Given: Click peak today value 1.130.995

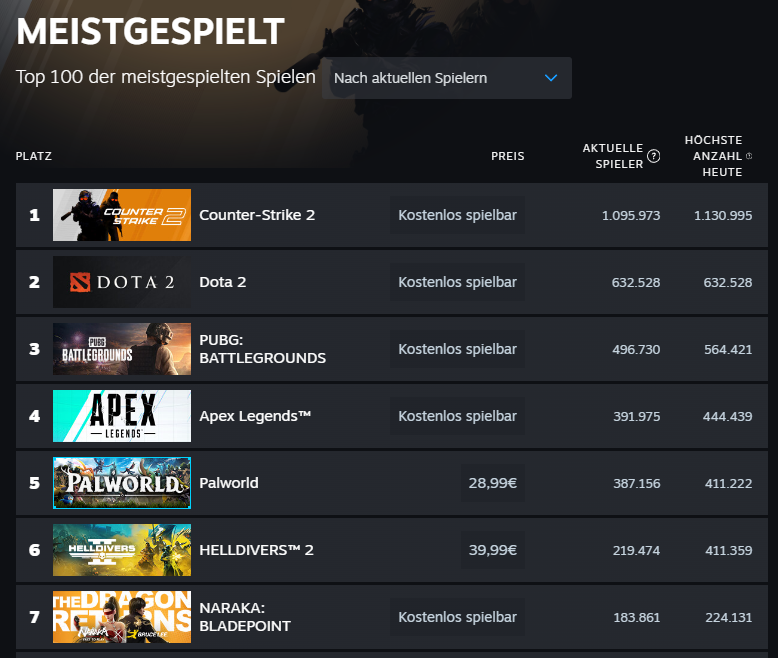Looking at the screenshot, I should point(723,215).
